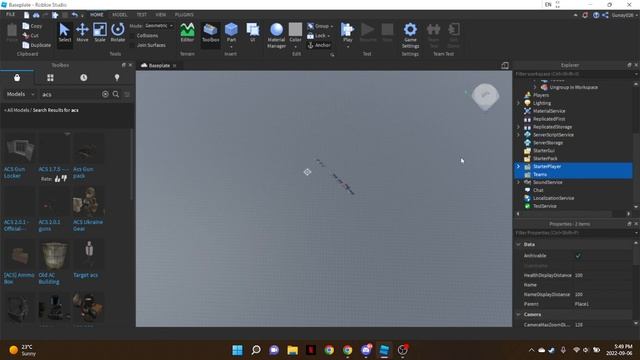
Task: Expand the ReplicatedStorage tree item
Action: (x=518, y=127)
